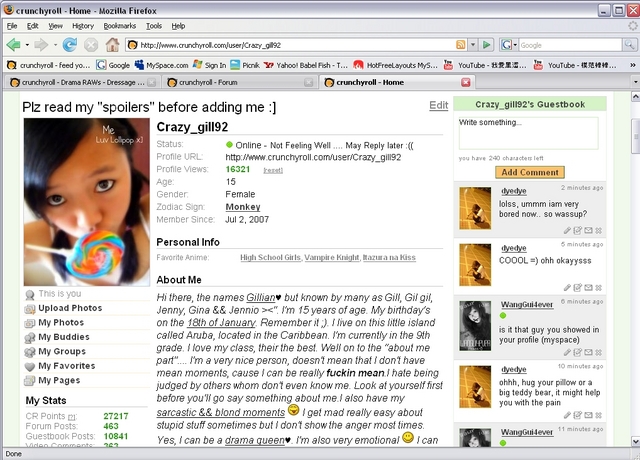640x460 pixels.
Task: Open My Photos in sidebar
Action: 61,322
